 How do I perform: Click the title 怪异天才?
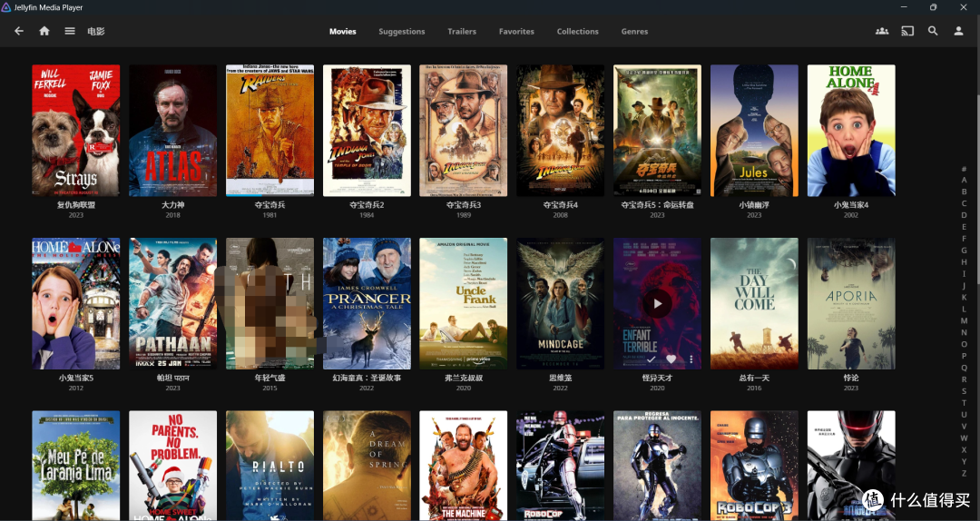(x=657, y=378)
